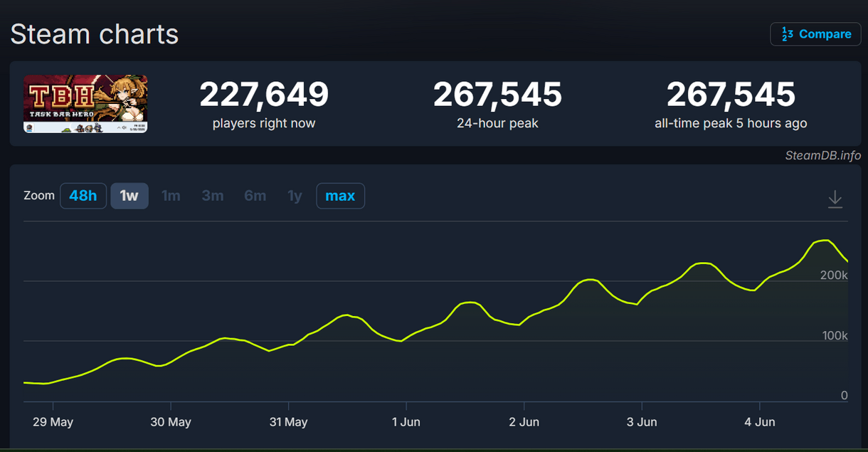Select the 1w zoom range

[x=129, y=196]
